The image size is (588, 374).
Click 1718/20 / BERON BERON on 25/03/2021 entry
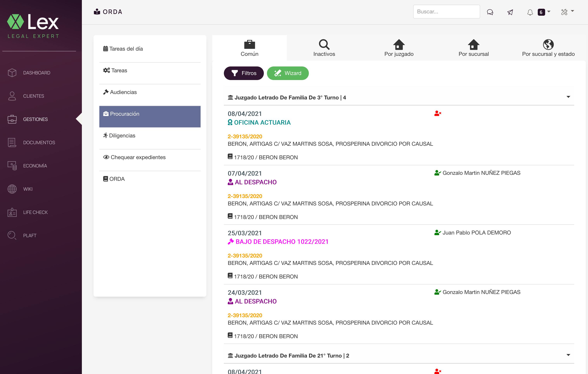pyautogui.click(x=266, y=277)
